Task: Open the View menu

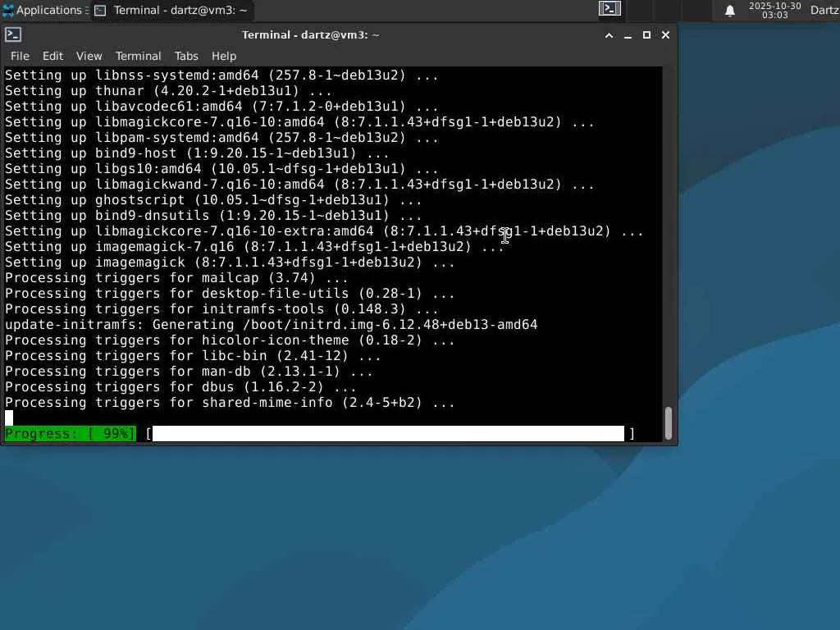Action: pos(89,57)
